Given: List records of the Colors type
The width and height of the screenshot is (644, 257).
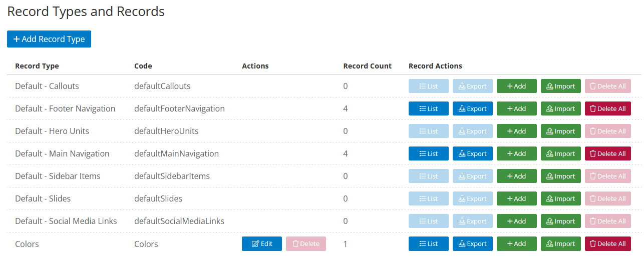Looking at the screenshot, I should coord(429,243).
